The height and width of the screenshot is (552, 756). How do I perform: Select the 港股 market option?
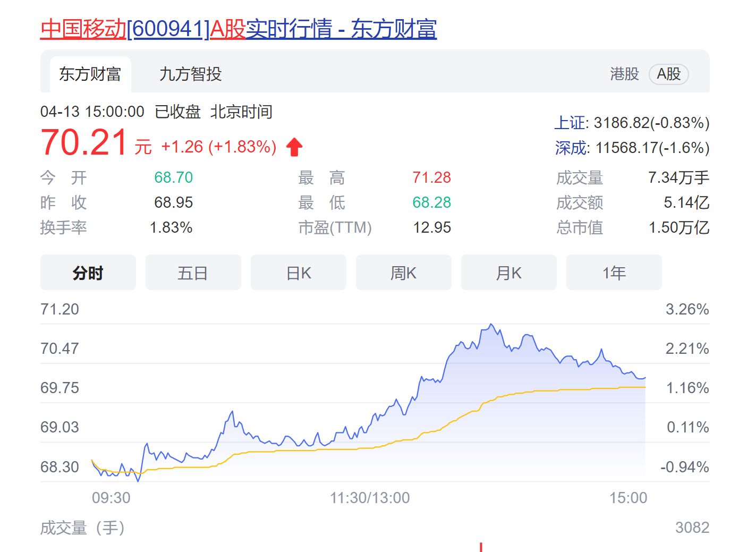(x=624, y=74)
